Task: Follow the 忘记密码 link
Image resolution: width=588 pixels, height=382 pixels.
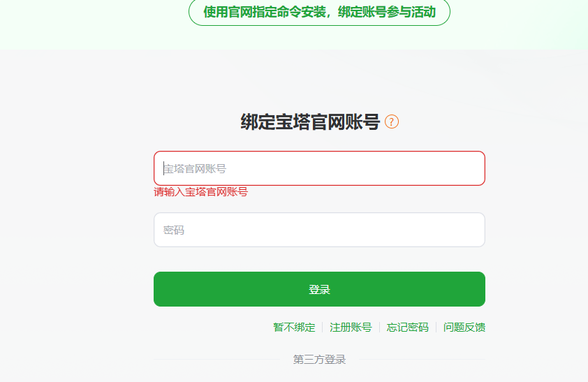Action: 408,328
